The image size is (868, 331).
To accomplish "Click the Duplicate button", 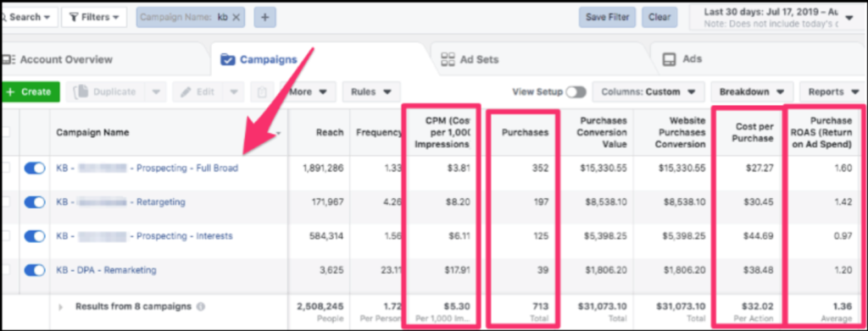I will 105,91.
